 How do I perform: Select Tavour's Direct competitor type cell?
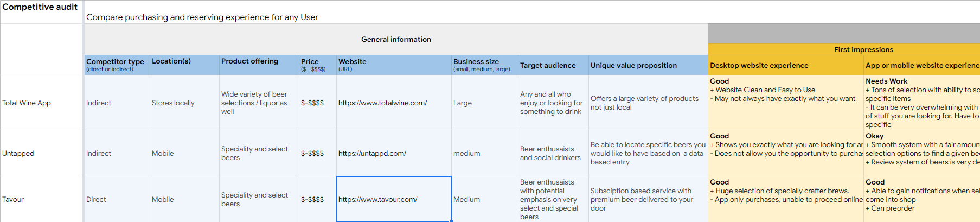[96, 200]
